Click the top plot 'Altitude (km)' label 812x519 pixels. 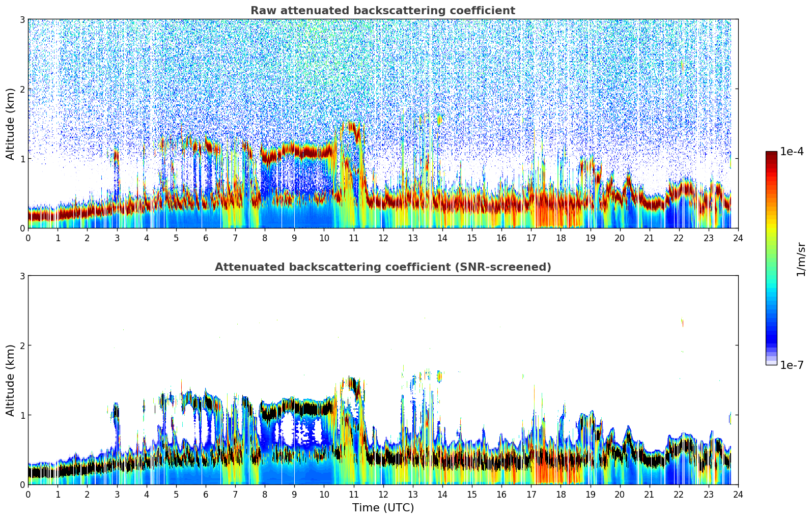[x=10, y=124]
